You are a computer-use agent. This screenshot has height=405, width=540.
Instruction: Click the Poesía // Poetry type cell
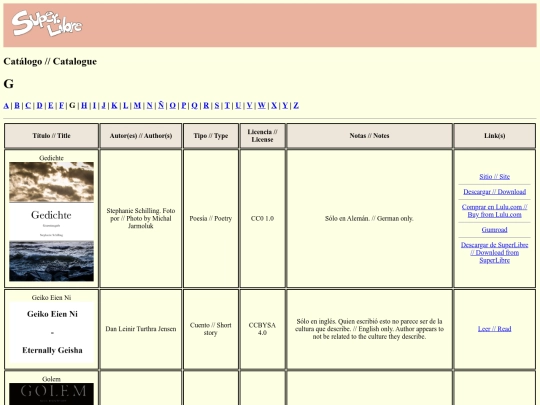point(211,218)
